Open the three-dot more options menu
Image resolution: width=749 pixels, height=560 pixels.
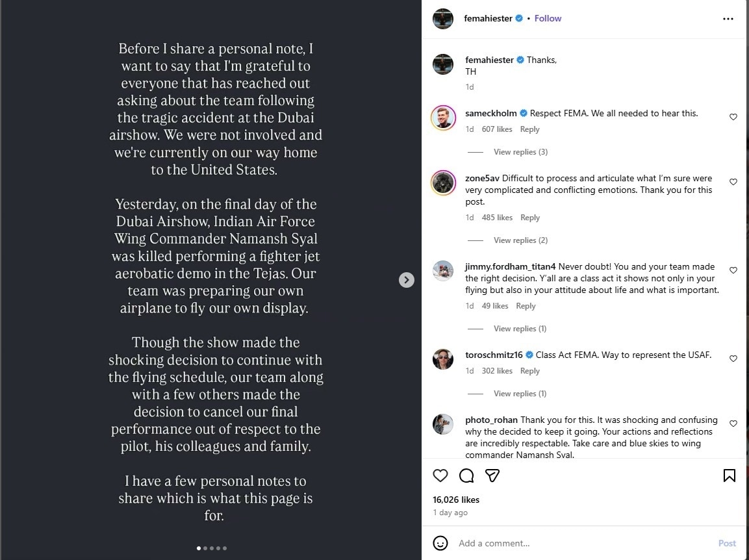[x=728, y=19]
